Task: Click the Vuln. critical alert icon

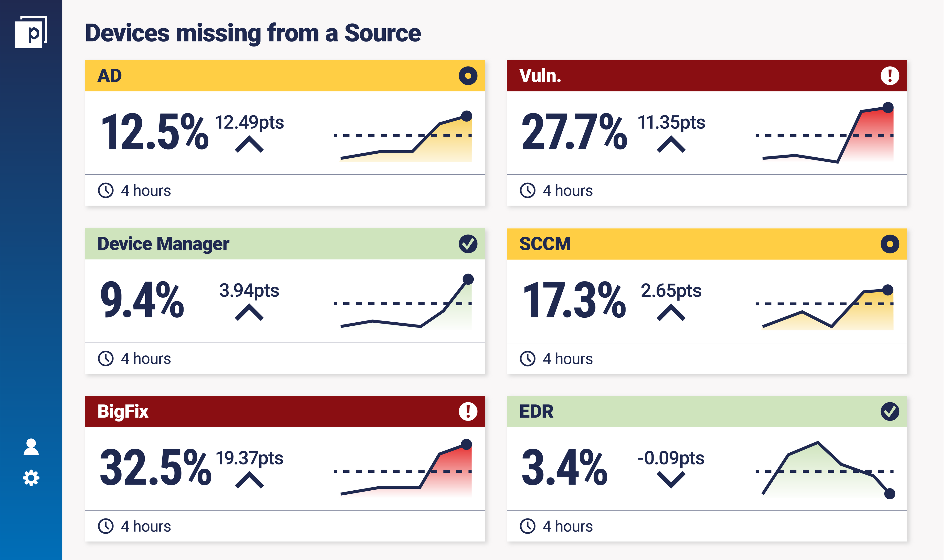Action: (890, 76)
